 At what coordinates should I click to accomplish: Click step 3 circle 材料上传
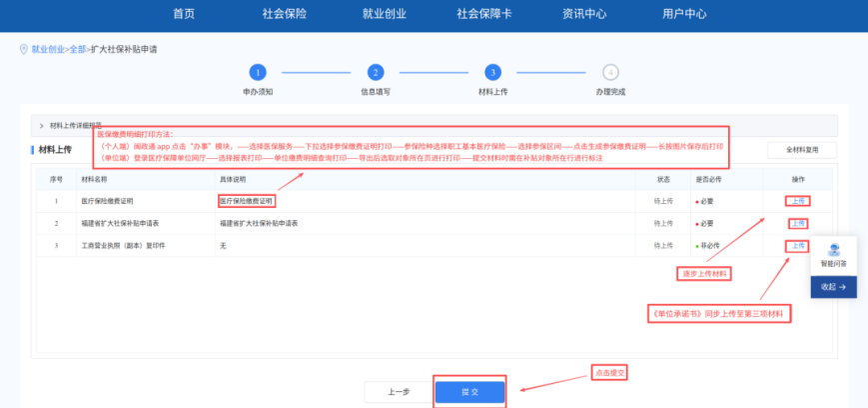(x=492, y=72)
